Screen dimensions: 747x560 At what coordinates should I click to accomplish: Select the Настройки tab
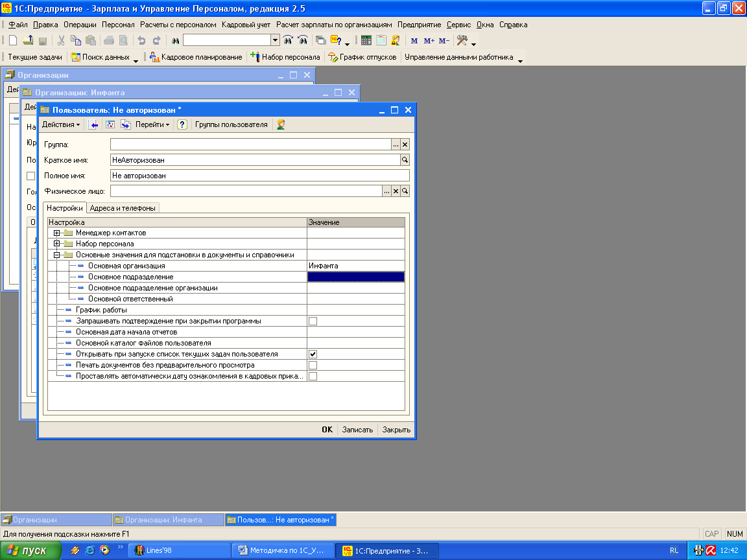pyautogui.click(x=65, y=208)
